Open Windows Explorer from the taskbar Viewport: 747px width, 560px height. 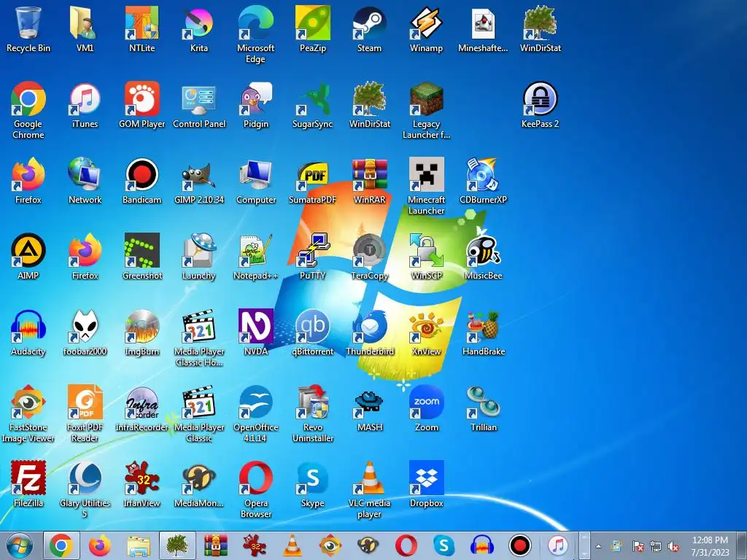(x=138, y=545)
